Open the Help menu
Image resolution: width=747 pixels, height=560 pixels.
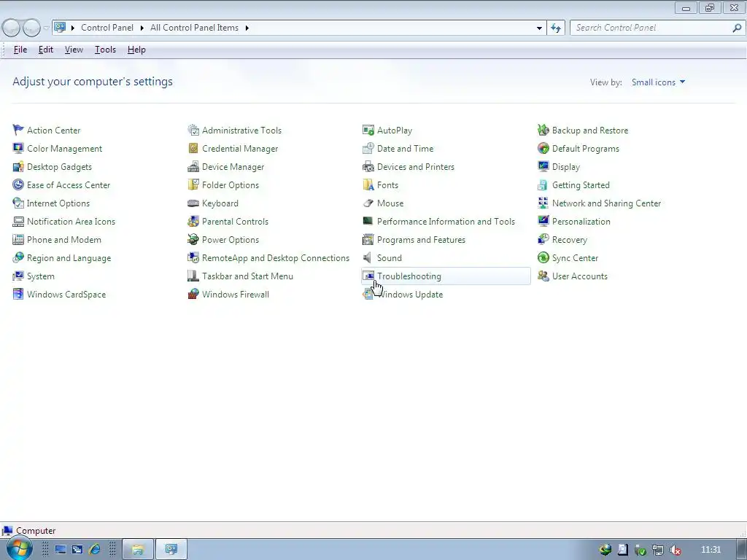coord(136,50)
